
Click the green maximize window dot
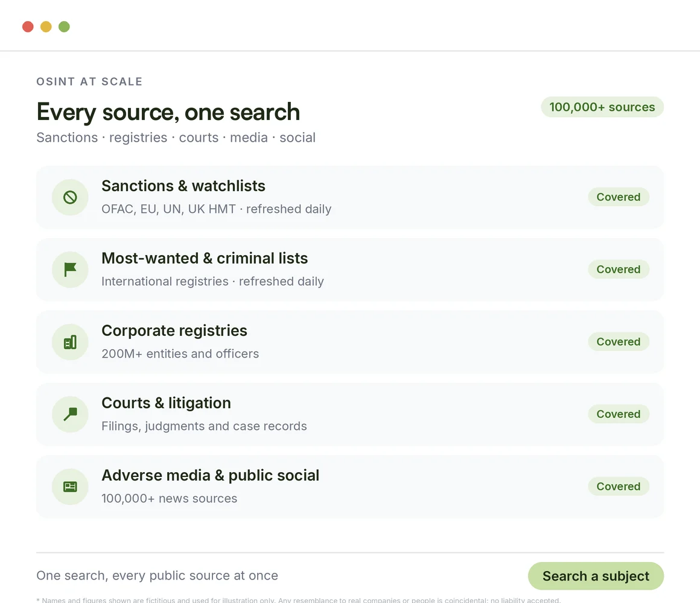[65, 27]
